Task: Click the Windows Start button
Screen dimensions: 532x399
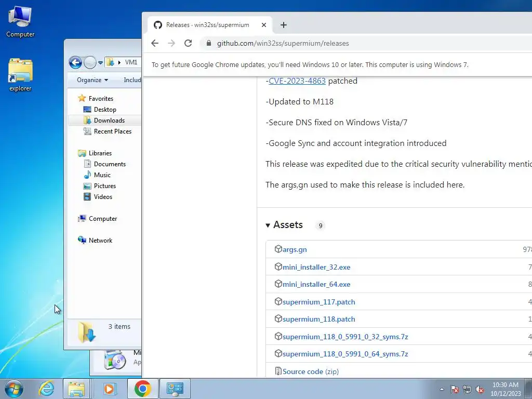Action: coord(14,389)
